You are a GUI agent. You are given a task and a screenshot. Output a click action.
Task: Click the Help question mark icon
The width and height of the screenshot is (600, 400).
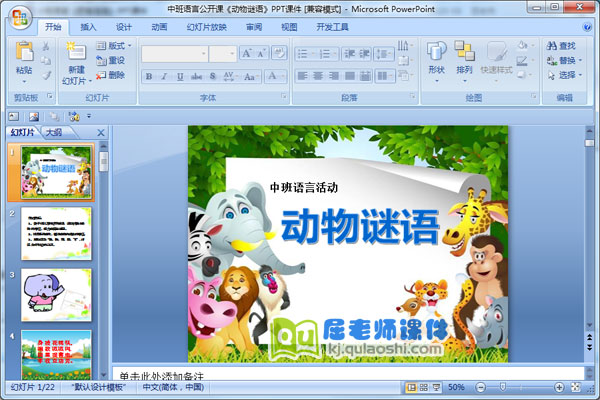point(587,27)
